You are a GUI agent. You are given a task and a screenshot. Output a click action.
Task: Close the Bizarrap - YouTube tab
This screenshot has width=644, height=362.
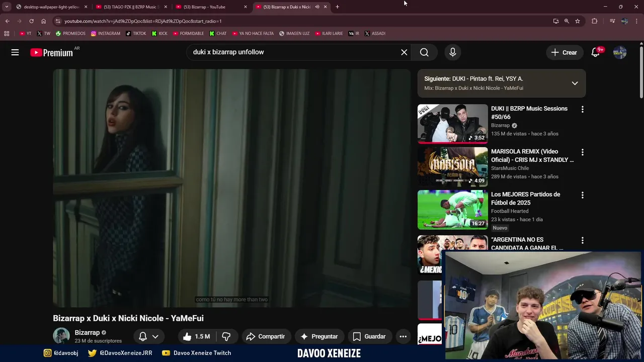[x=245, y=7]
